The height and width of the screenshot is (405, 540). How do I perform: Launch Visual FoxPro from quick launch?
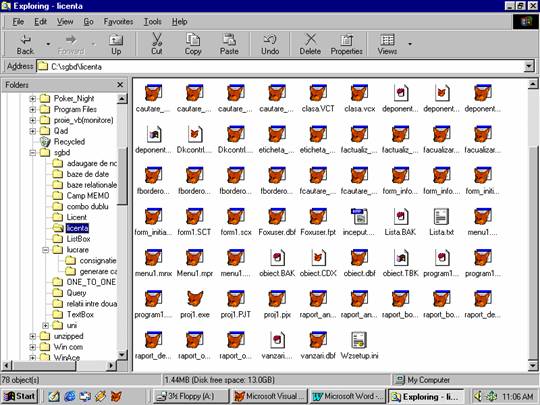pos(116,396)
